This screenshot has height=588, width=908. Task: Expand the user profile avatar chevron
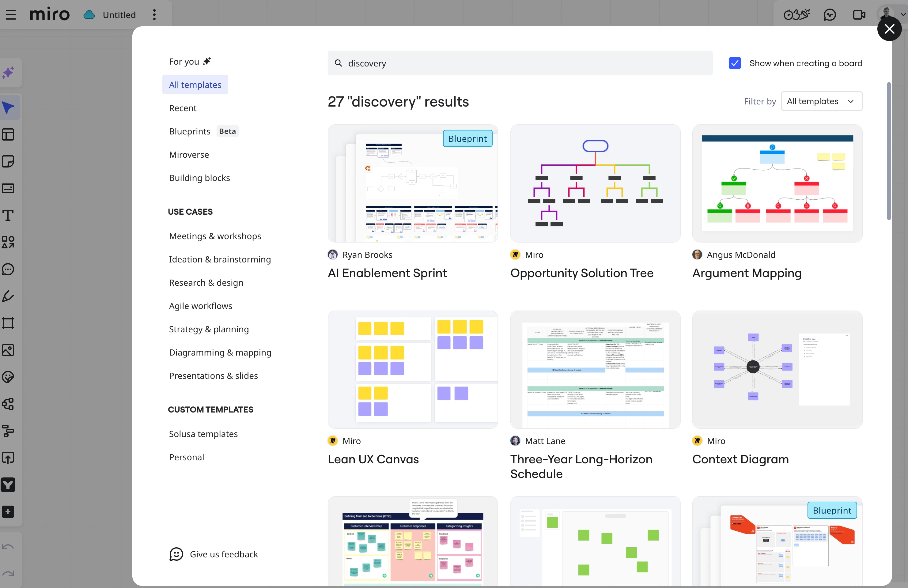pos(903,15)
